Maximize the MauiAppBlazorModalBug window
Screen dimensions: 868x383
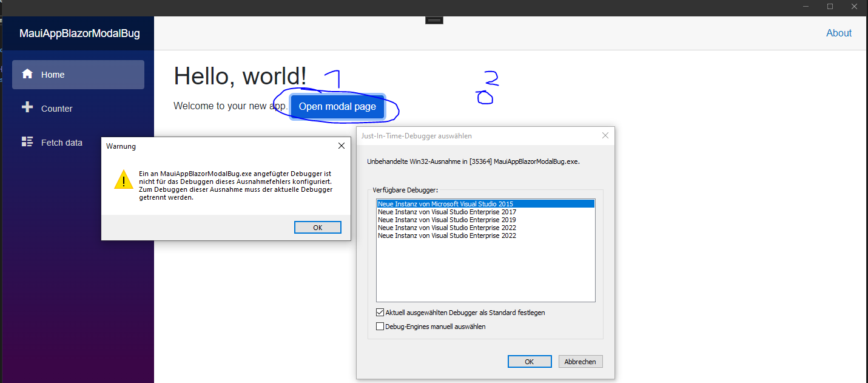coord(830,7)
